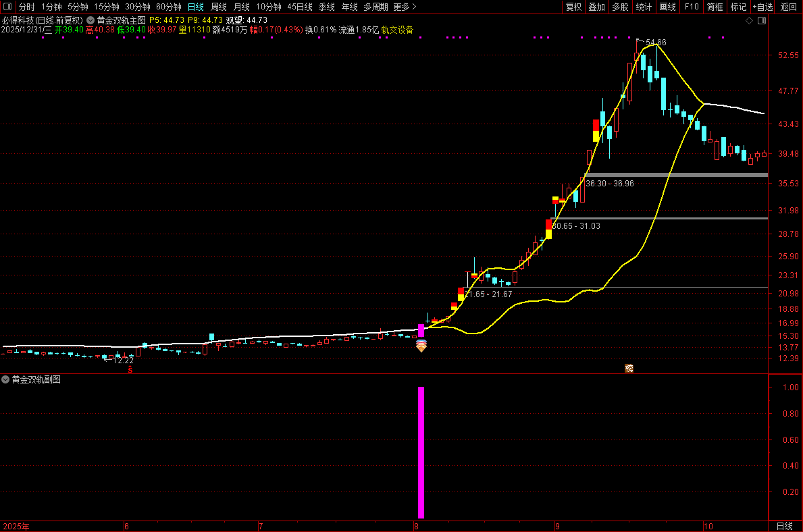
Task: Click the diamond marker icon at the chart's top right
Action: click(x=749, y=20)
